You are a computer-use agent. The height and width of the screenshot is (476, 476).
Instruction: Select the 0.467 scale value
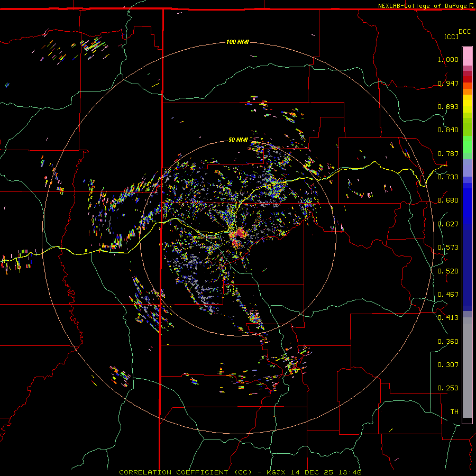[448, 295]
